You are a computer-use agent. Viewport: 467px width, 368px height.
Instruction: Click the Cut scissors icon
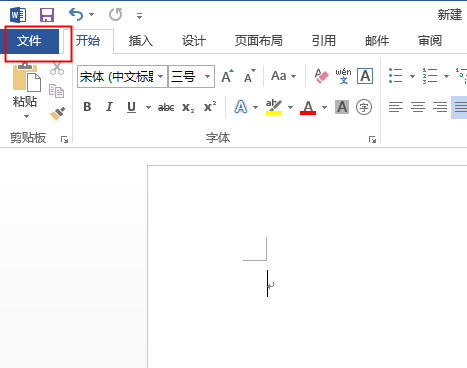[57, 68]
